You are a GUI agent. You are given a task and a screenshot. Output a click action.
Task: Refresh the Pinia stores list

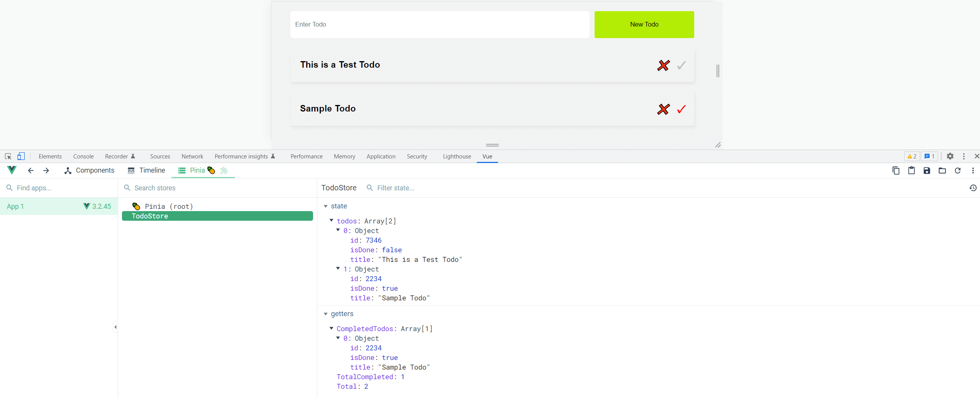(x=958, y=170)
